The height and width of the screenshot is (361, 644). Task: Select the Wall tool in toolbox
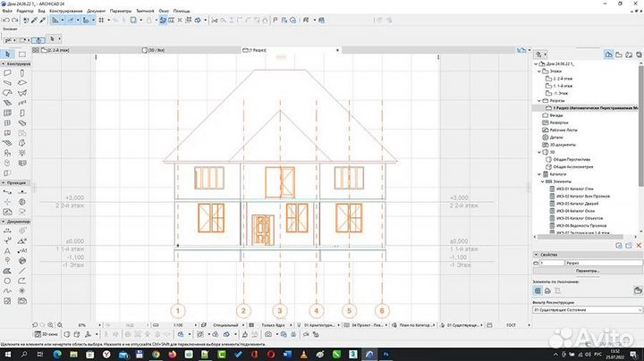click(8, 72)
